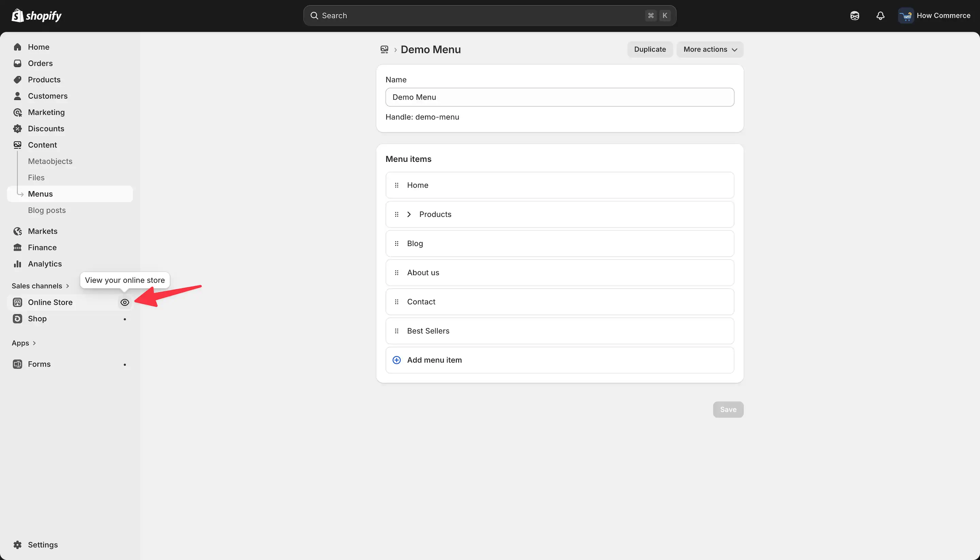
Task: Go to Customers in sidebar
Action: click(48, 96)
